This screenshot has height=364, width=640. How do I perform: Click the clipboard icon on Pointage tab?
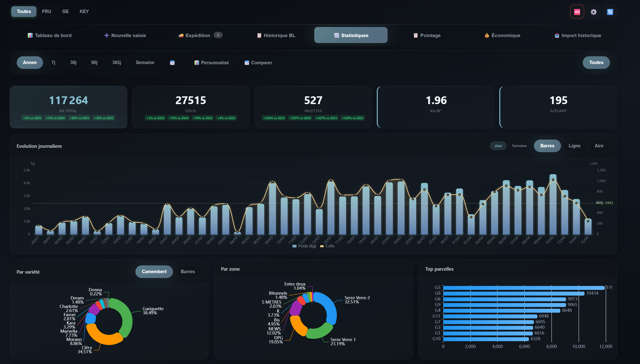[x=415, y=35]
